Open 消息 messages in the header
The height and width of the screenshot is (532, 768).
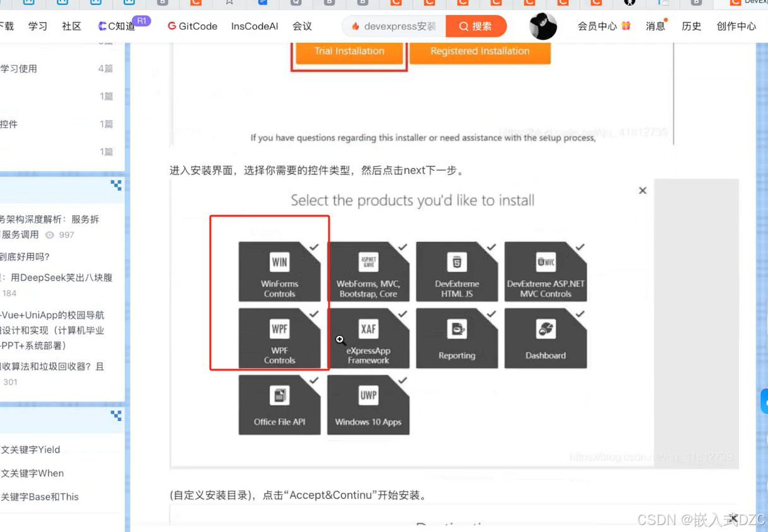point(656,27)
